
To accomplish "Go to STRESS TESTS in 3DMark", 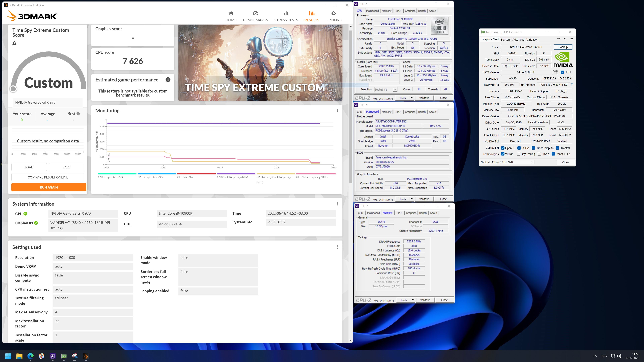I will (286, 16).
